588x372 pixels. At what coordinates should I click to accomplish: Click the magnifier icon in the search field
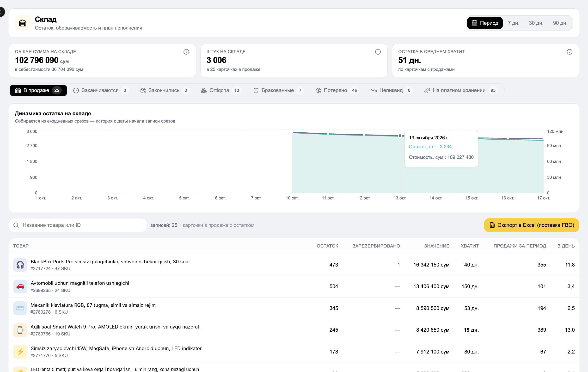point(16,225)
